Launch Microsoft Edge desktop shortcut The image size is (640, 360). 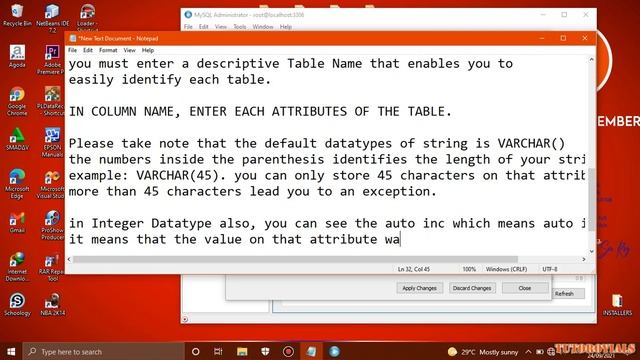tap(17, 184)
